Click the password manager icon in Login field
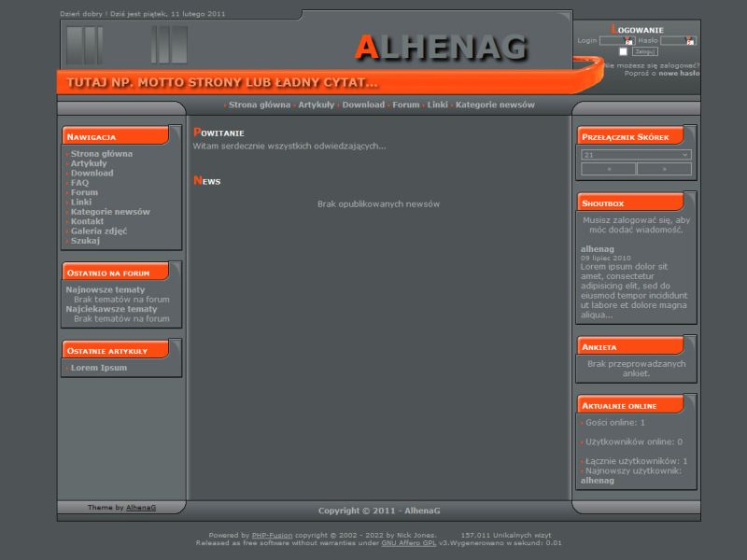 tap(630, 41)
